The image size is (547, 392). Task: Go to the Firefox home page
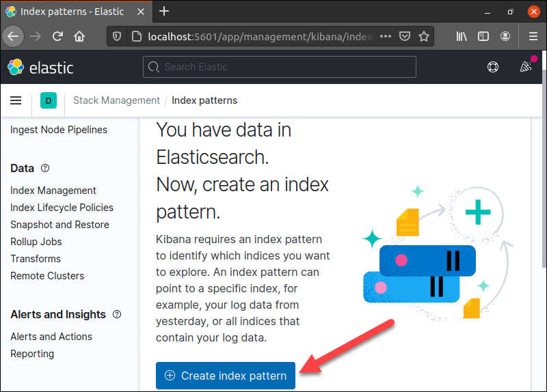(79, 36)
